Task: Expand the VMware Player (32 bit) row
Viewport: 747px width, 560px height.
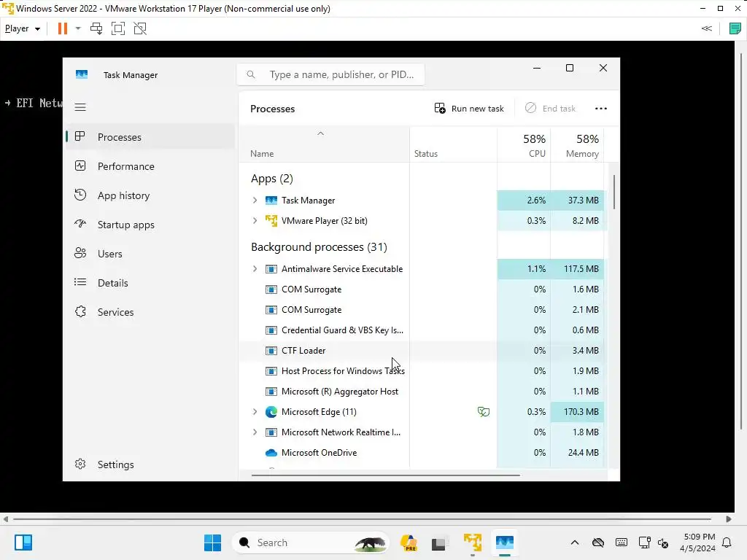Action: point(255,221)
